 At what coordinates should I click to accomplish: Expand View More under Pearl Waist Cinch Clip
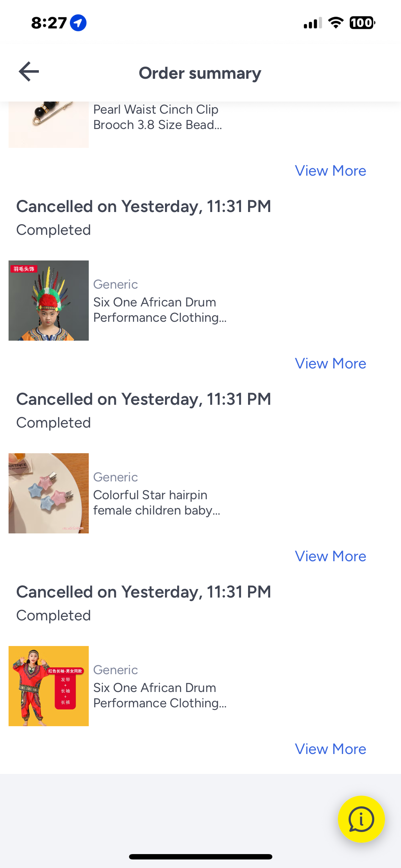click(330, 171)
